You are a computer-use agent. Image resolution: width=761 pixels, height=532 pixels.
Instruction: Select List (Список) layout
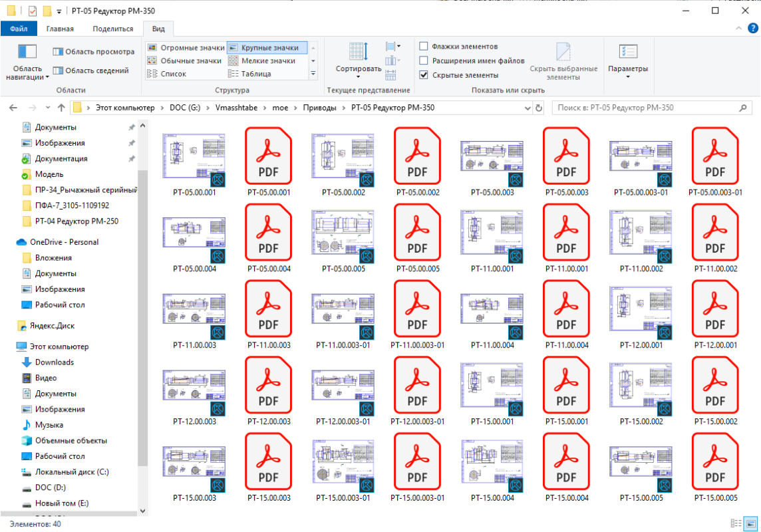167,74
